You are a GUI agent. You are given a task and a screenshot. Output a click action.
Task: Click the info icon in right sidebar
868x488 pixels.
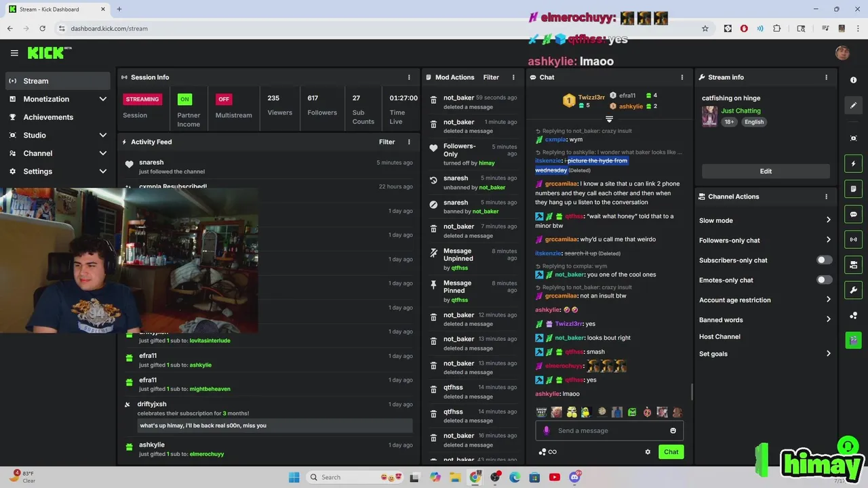pos(853,80)
